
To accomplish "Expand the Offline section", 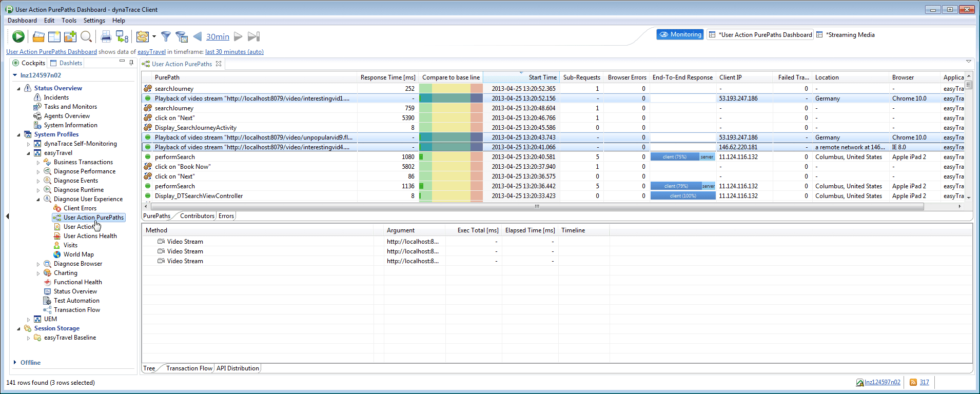I will 15,362.
